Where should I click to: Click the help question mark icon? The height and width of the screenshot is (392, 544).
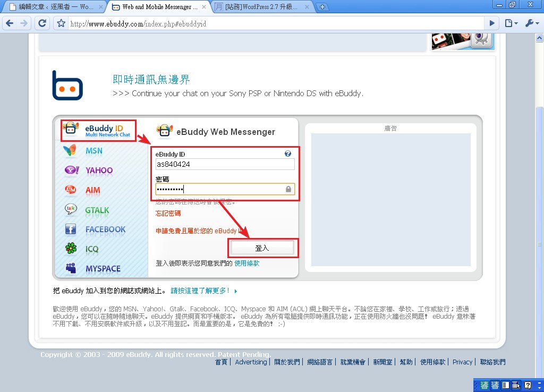click(x=288, y=154)
